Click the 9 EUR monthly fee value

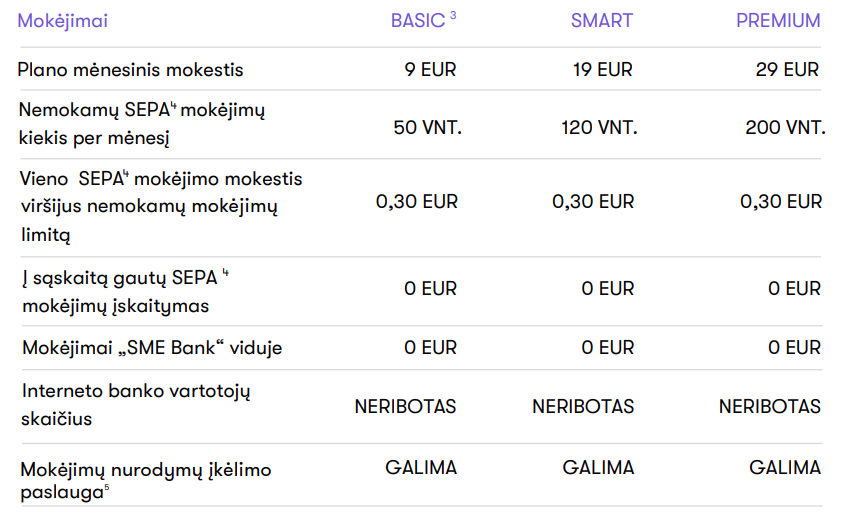point(430,70)
